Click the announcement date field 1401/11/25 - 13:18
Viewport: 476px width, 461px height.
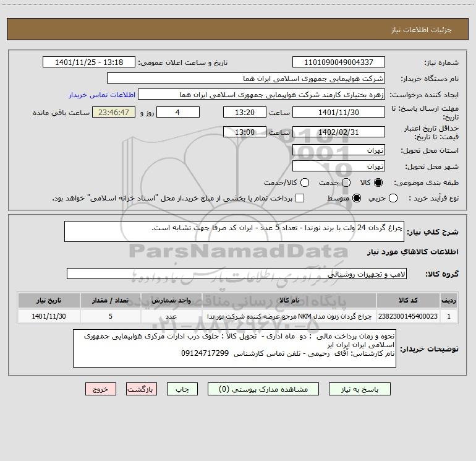pos(89,62)
